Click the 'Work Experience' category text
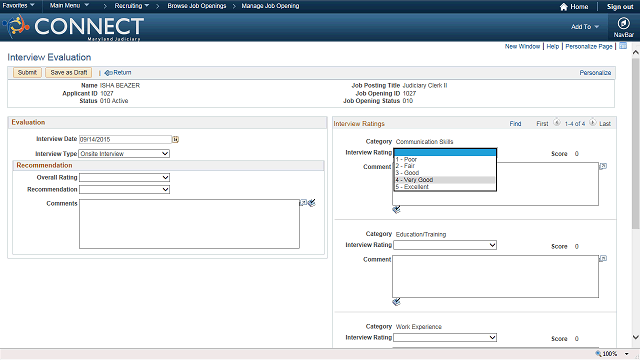This screenshot has width=640, height=360. pyautogui.click(x=419, y=327)
